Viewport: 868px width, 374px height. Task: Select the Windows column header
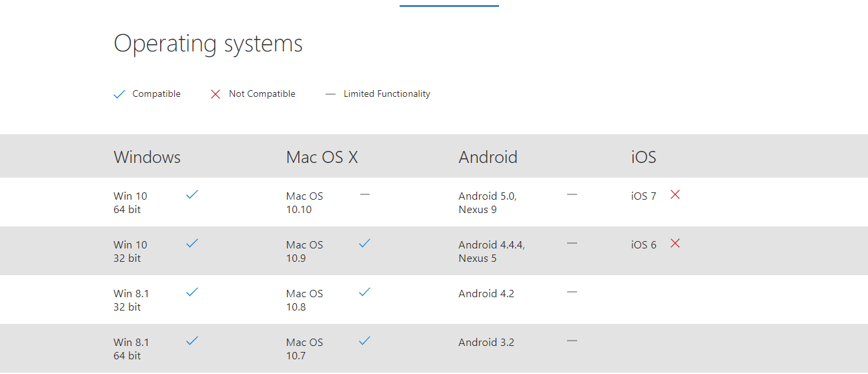(x=147, y=157)
